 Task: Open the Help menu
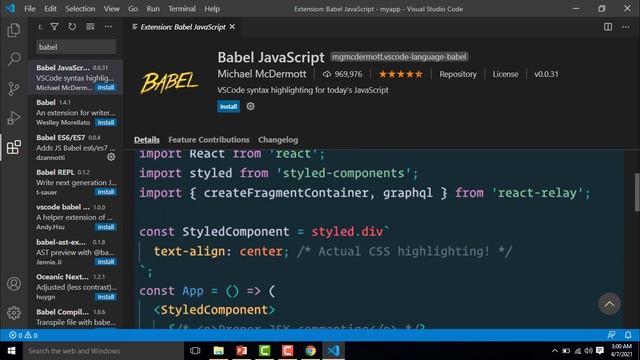click(212, 9)
